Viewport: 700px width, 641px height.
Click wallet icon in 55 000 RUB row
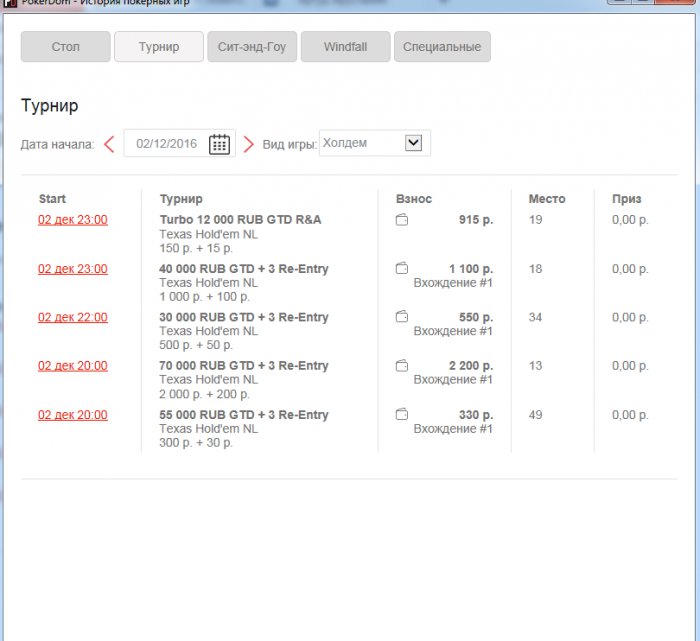[402, 414]
